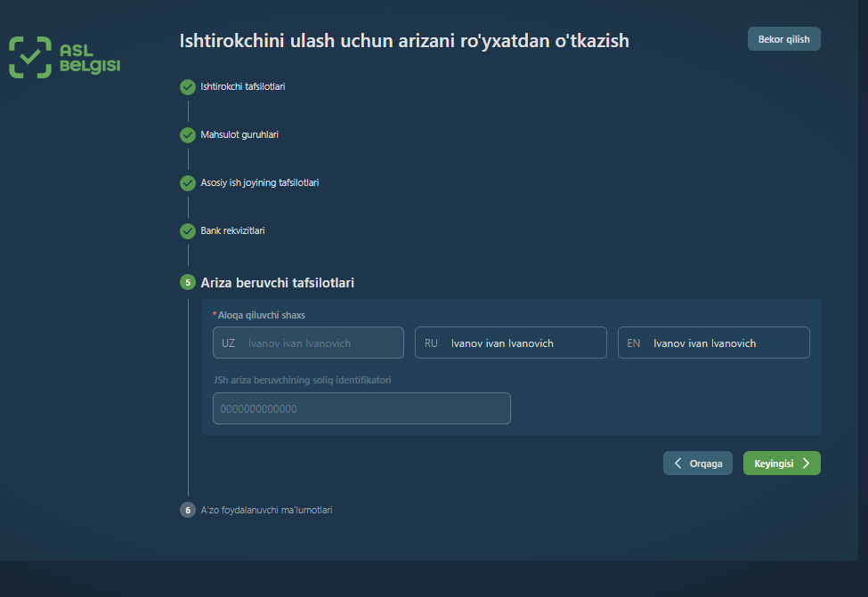Click the checkmark beside Asosiy ish joyining tafsilotlari
This screenshot has width=868, height=597.
(x=188, y=183)
